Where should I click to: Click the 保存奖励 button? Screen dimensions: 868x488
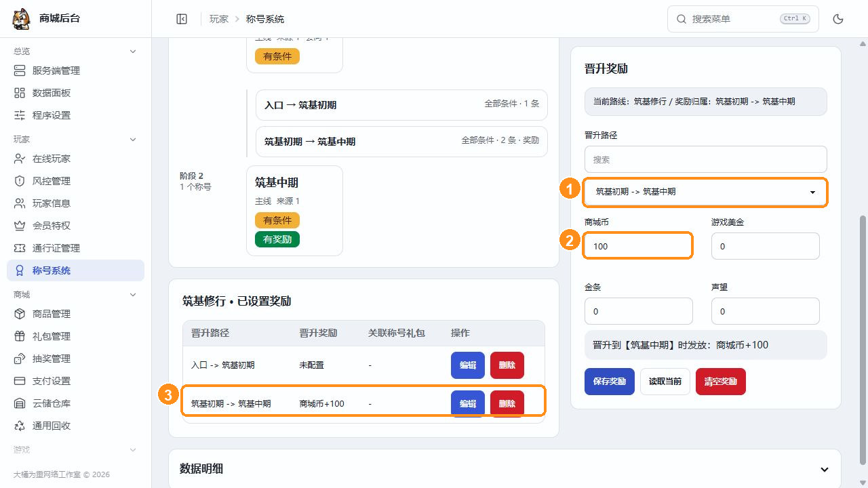pos(609,382)
